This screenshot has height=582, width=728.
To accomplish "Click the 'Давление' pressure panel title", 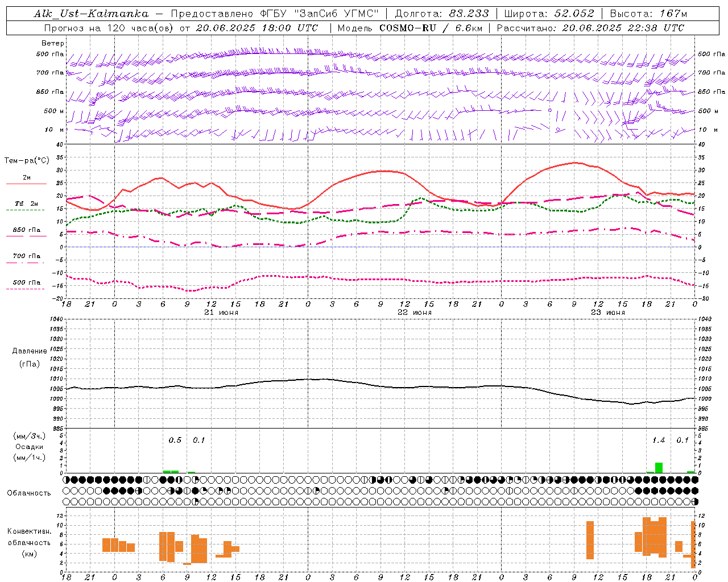I will click(x=30, y=351).
